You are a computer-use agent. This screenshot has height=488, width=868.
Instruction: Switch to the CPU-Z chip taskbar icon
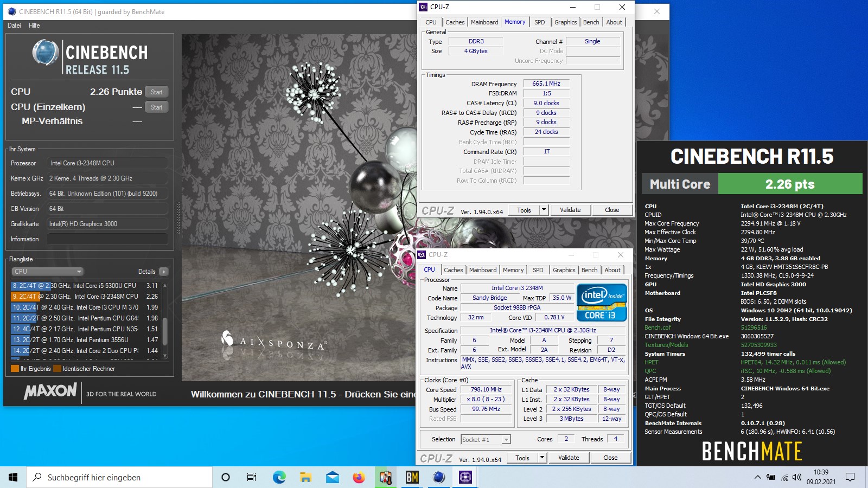465,477
